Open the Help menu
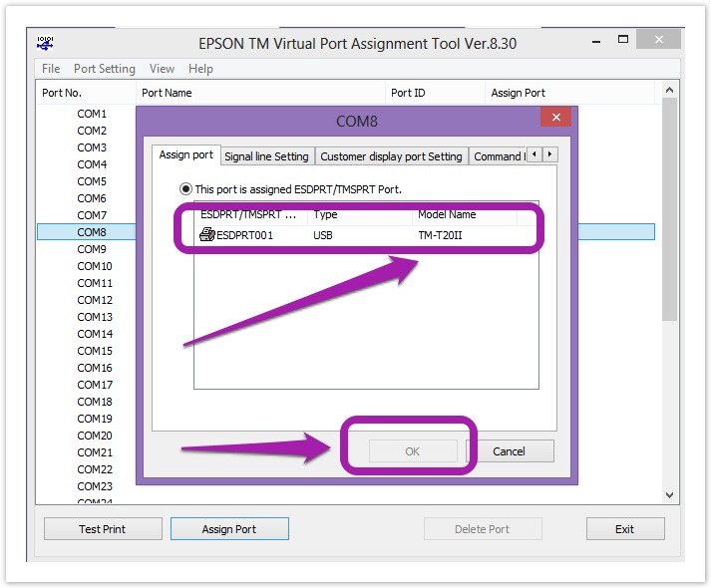Viewport: 711px width, 588px height. pyautogui.click(x=200, y=69)
